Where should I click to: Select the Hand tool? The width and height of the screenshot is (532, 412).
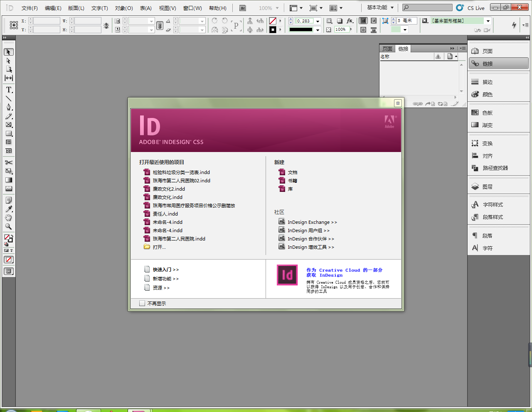click(9, 218)
